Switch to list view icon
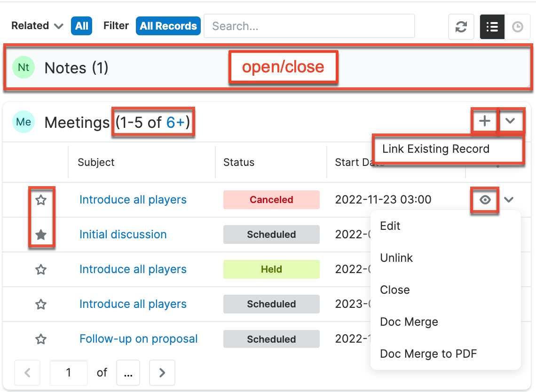536x392 pixels. tap(492, 27)
